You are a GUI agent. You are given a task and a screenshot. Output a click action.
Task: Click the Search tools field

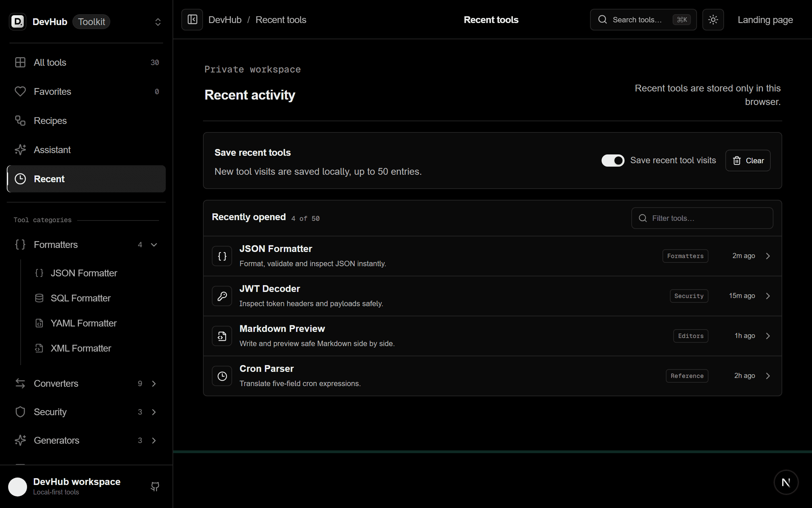[643, 20]
